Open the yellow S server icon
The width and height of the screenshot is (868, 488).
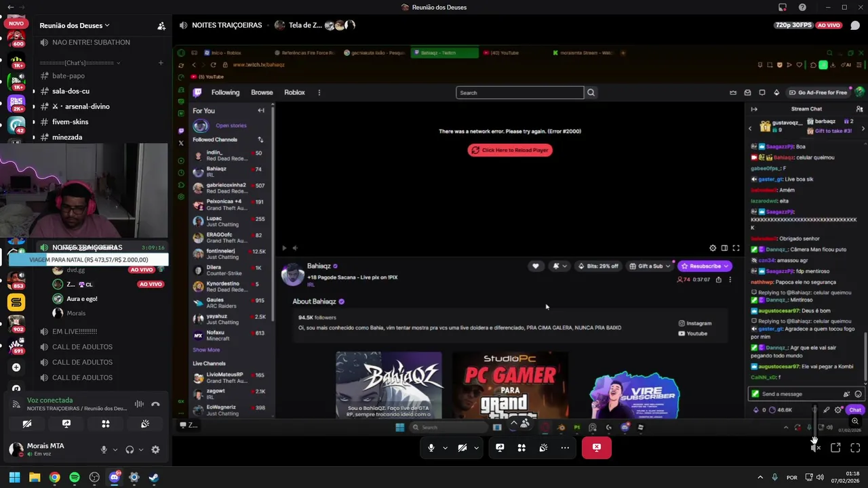pos(16,302)
